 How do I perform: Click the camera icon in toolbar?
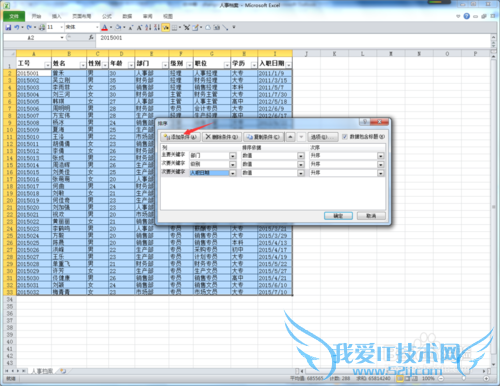coord(217,27)
